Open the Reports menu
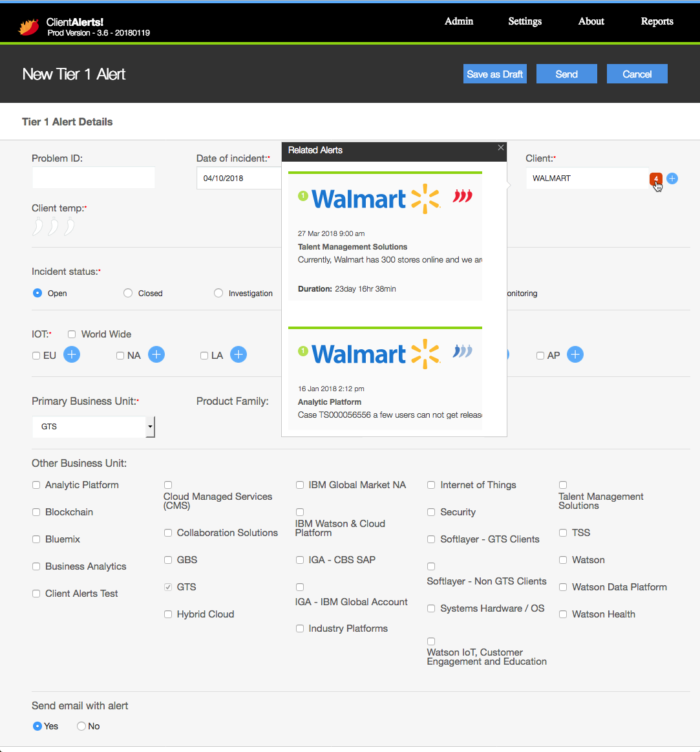The image size is (700, 752). [x=657, y=21]
